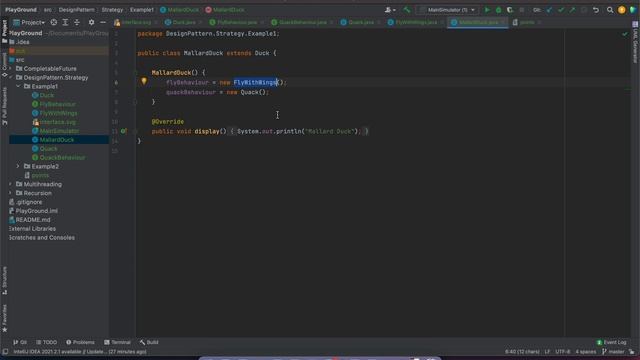The image size is (640, 360).
Task: Expand the Recursion folder
Action: coord(11,193)
